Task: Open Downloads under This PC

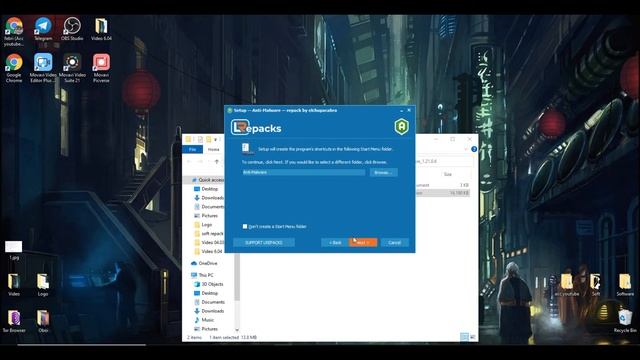Action: tap(210, 311)
